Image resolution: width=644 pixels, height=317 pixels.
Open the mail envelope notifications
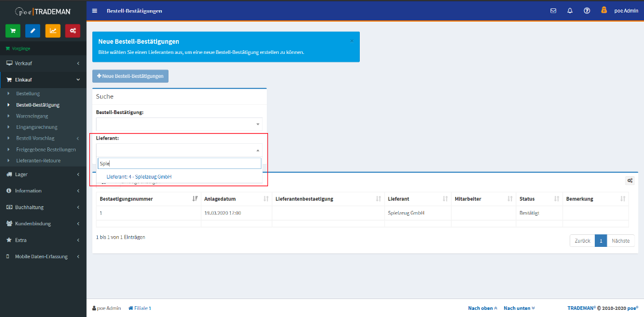click(x=553, y=11)
